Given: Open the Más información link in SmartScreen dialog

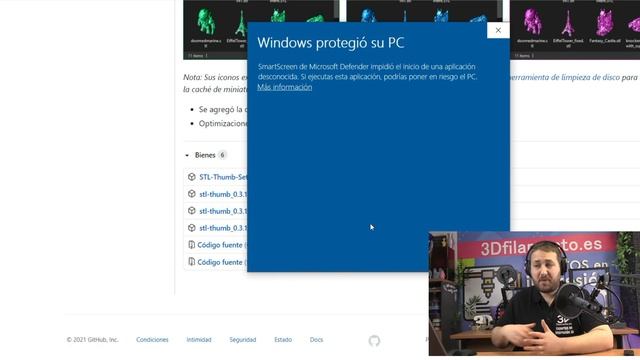Looking at the screenshot, I should 284,87.
